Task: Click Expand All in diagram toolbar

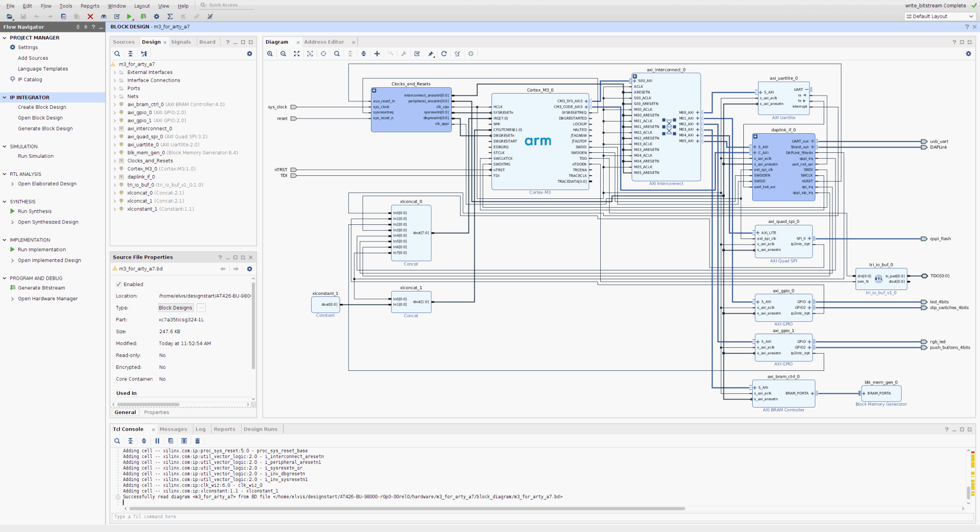Action: pyautogui.click(x=364, y=54)
